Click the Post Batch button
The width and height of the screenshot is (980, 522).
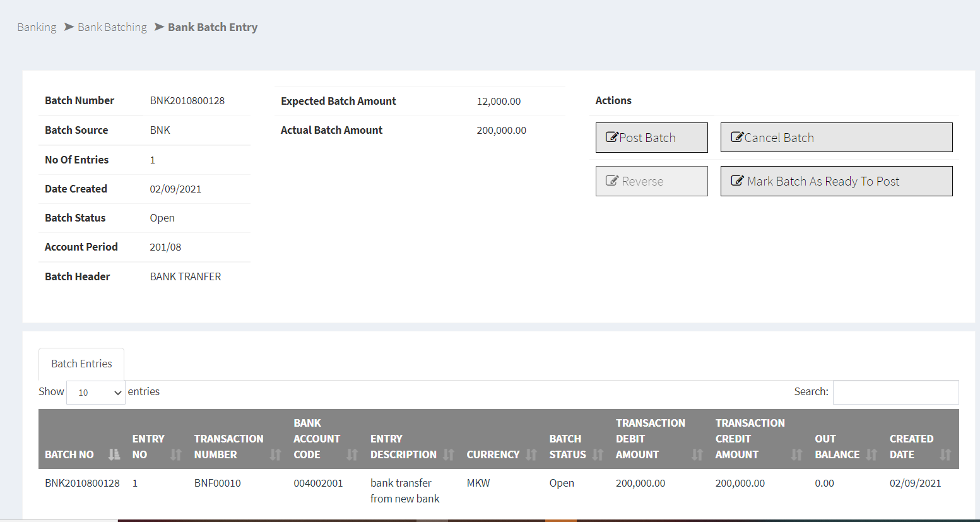pyautogui.click(x=651, y=138)
